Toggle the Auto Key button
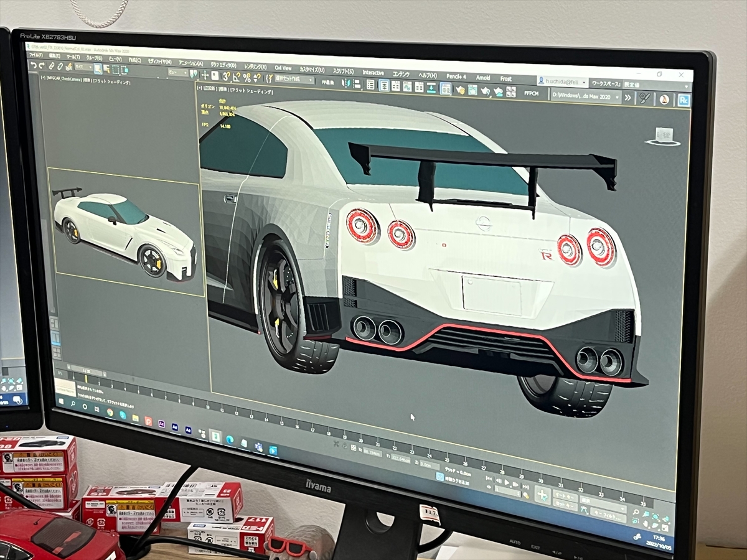 565,497
